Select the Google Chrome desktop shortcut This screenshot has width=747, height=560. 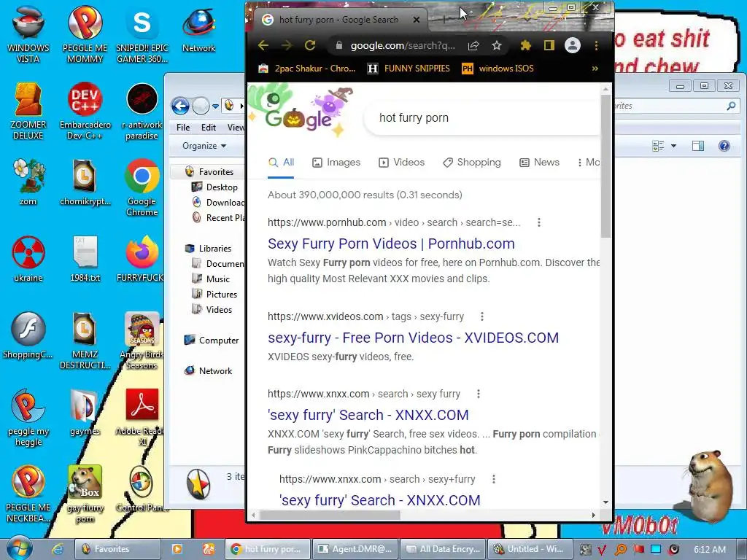[x=142, y=187]
